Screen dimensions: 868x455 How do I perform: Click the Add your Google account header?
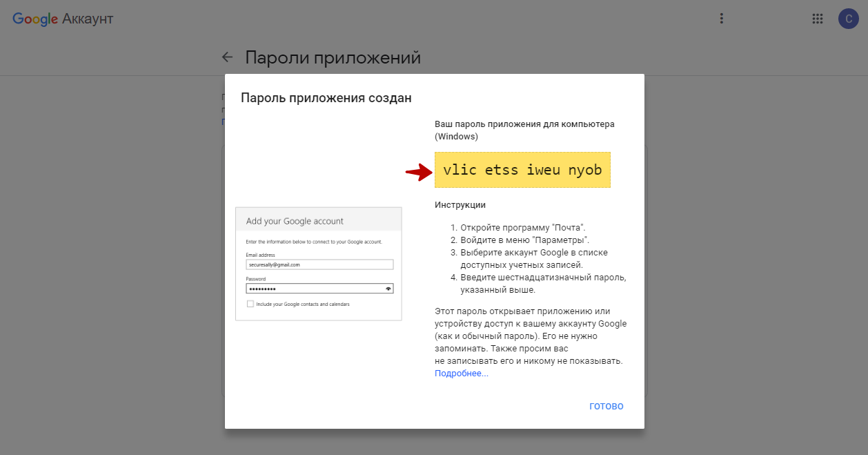(x=295, y=221)
